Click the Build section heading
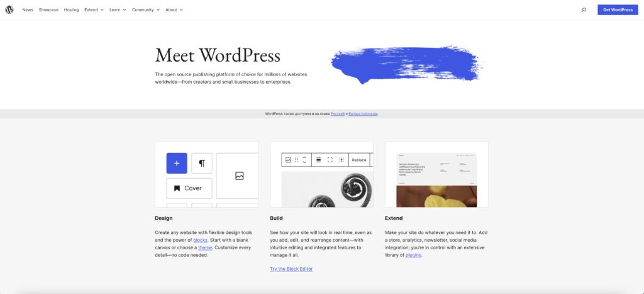644x294 pixels. coord(277,218)
